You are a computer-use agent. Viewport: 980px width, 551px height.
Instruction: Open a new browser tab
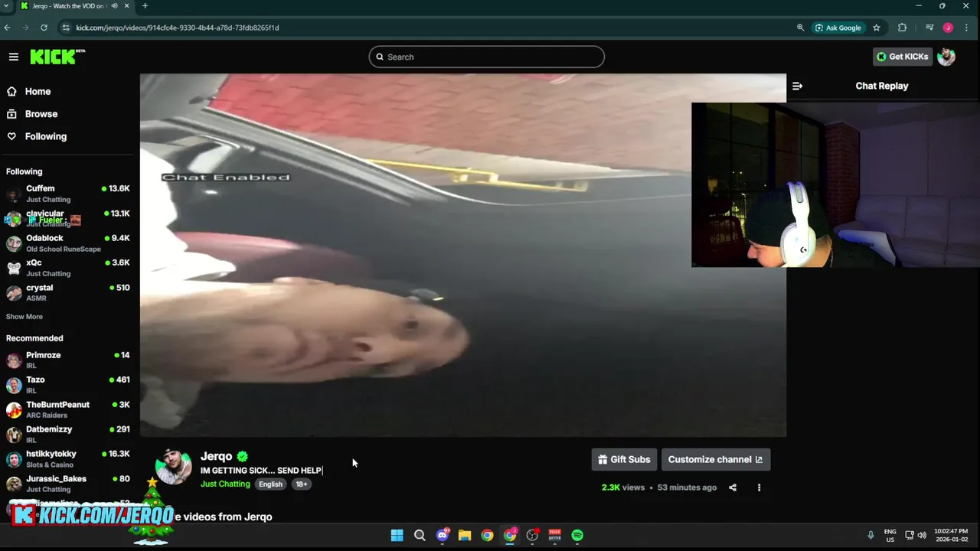[x=145, y=6]
